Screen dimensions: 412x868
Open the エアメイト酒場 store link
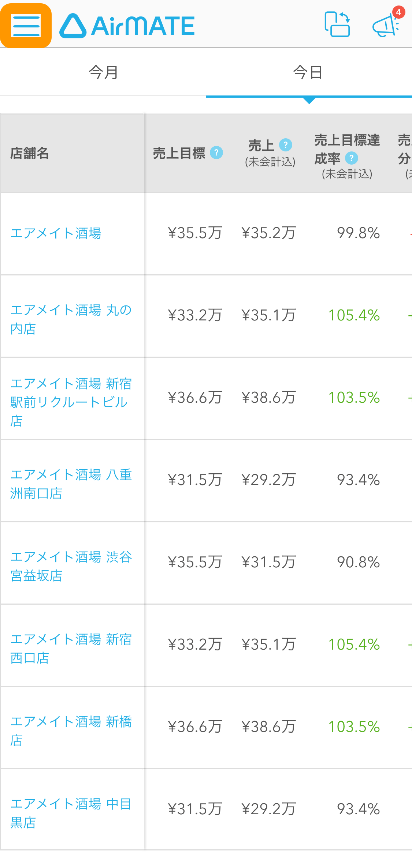coord(56,233)
